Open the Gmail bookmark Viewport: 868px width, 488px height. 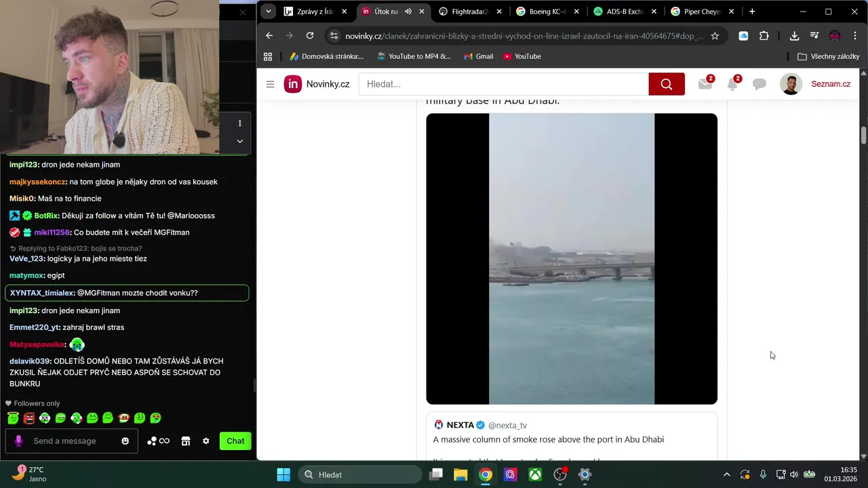pyautogui.click(x=478, y=56)
